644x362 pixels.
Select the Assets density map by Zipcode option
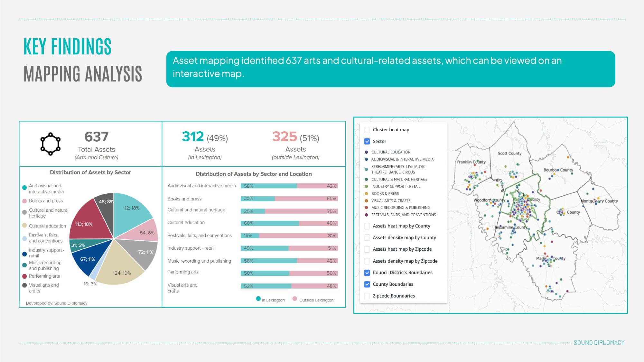click(367, 261)
